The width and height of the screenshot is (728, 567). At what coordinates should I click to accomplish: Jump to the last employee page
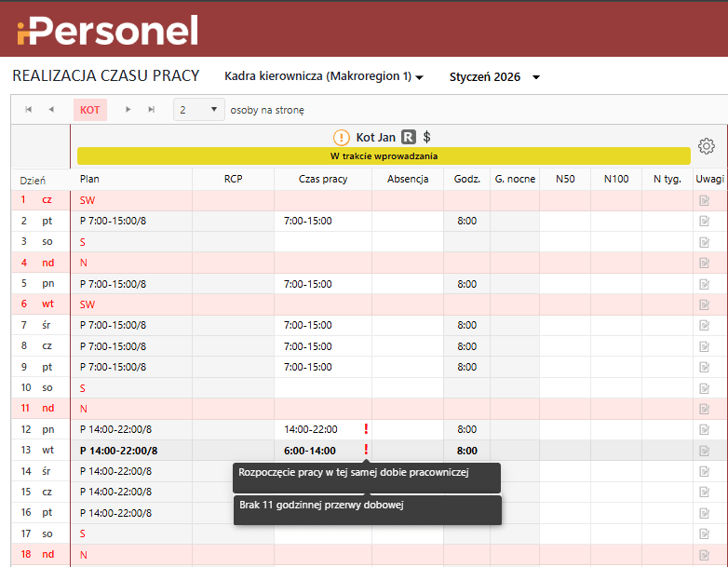(x=151, y=110)
